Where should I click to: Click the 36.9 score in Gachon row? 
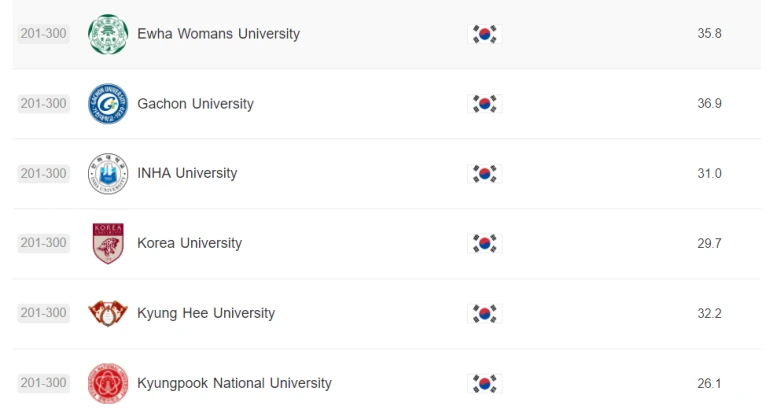709,104
